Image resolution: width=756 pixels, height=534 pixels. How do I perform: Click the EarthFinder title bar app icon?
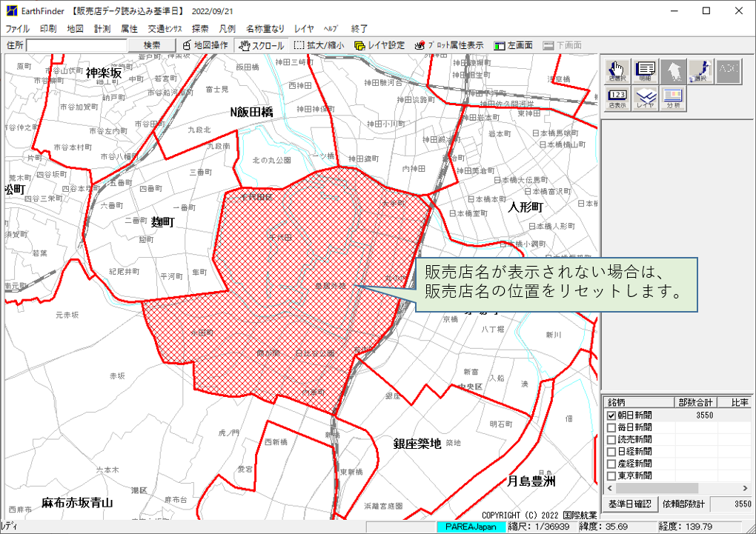coord(12,10)
